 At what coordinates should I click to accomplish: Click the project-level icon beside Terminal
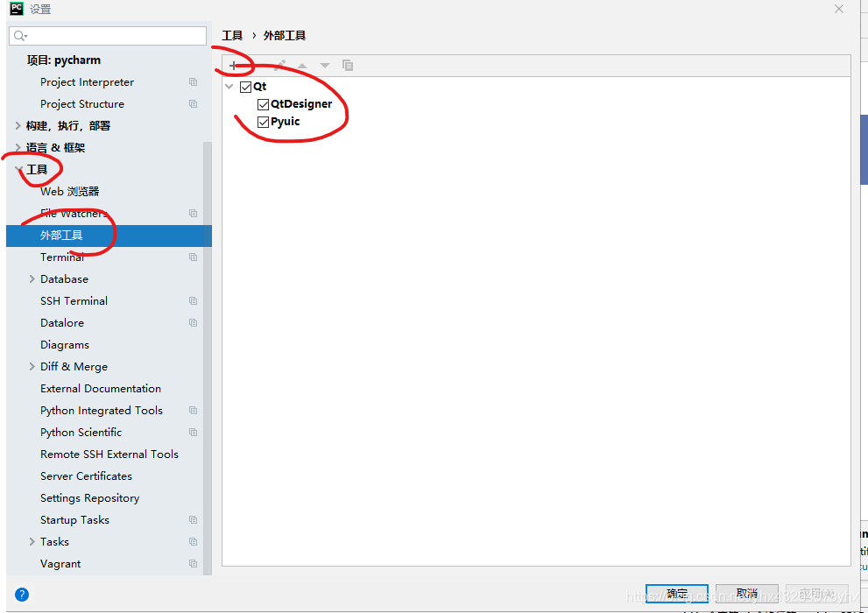(x=194, y=257)
